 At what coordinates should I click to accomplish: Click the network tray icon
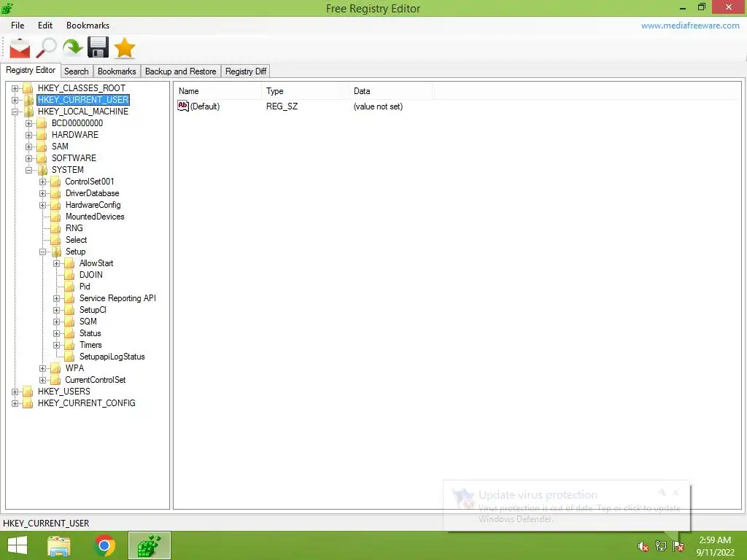coord(660,546)
